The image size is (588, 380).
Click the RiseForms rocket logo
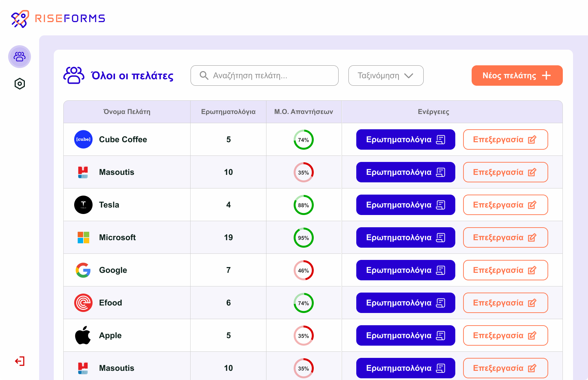point(20,19)
